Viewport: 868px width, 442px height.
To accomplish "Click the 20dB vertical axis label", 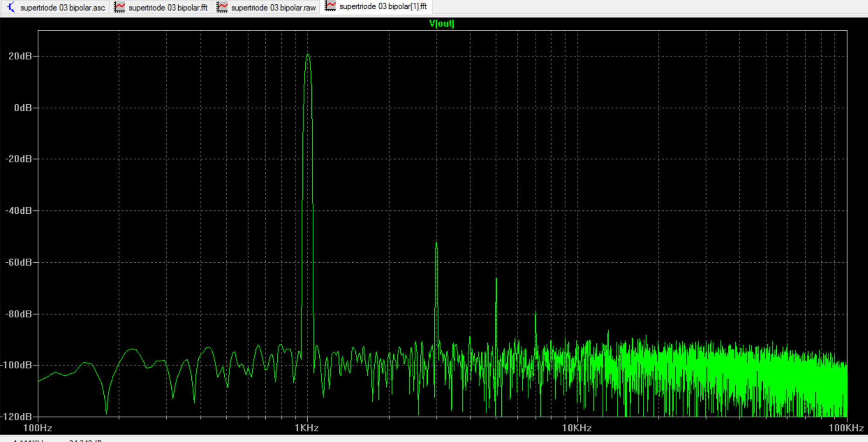I will click(20, 56).
